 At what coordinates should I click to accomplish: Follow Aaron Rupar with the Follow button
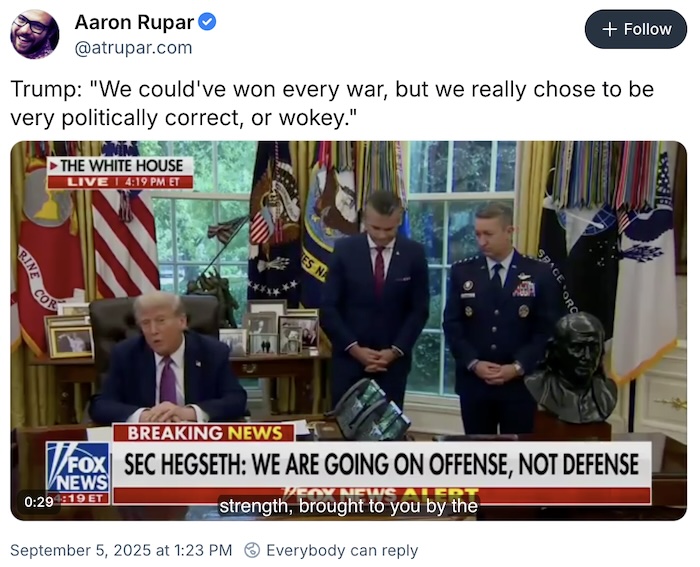[636, 29]
